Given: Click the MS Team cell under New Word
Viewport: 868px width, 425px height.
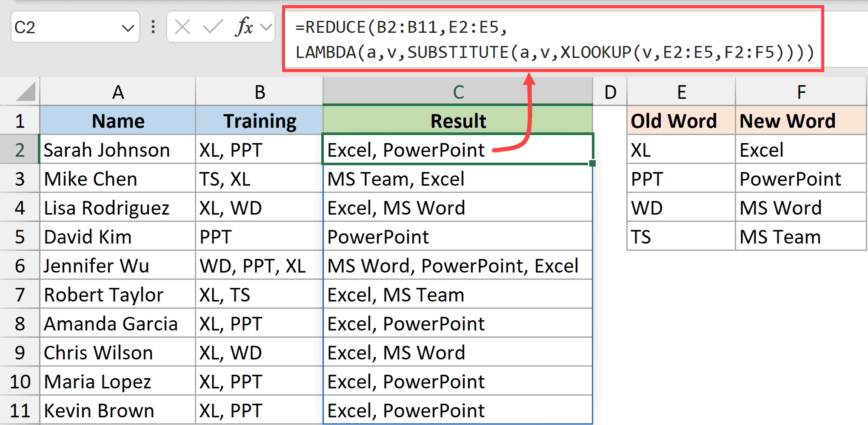Looking at the screenshot, I should [x=801, y=236].
